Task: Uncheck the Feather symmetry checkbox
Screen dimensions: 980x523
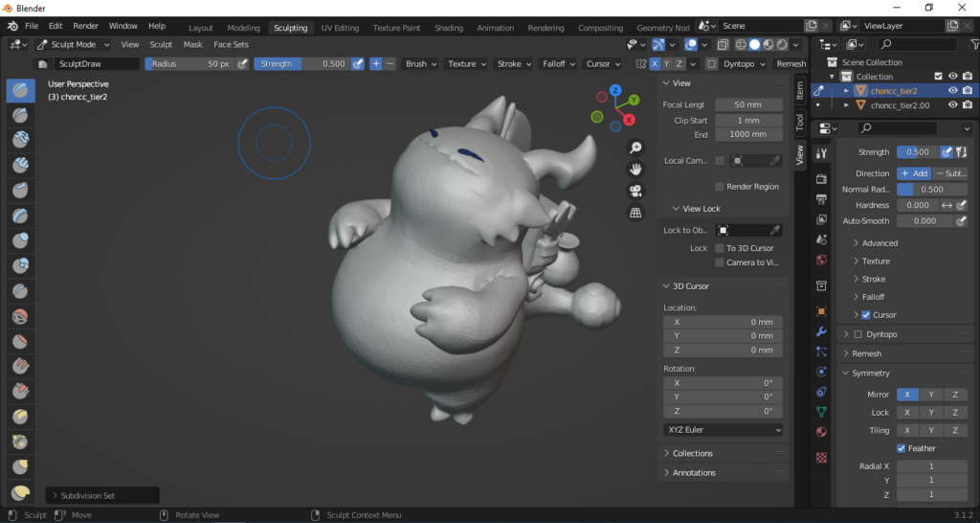Action: [x=901, y=448]
